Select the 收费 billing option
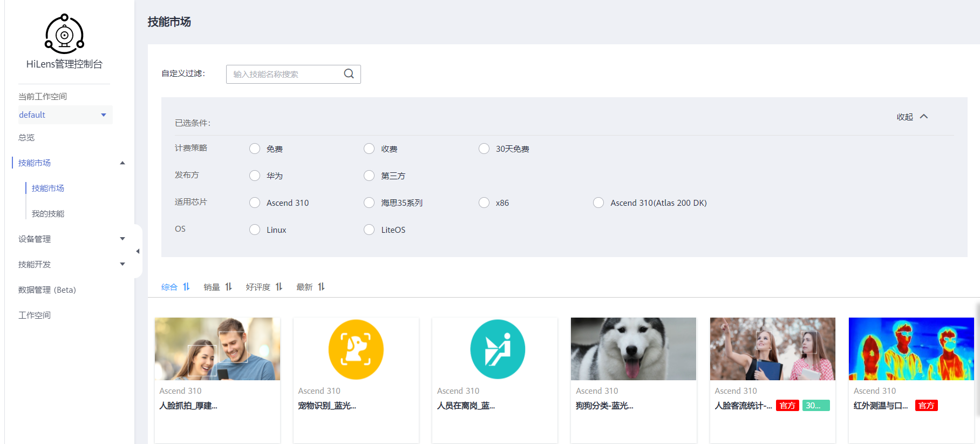 coord(369,149)
